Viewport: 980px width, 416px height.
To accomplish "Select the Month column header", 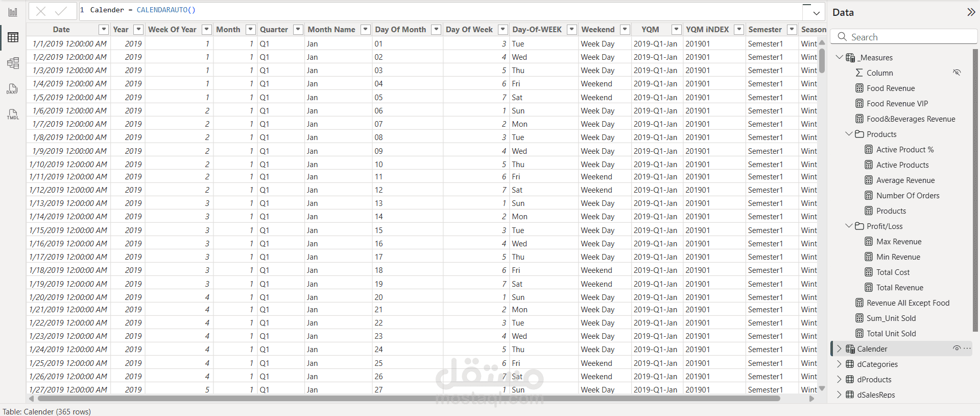I will (228, 30).
